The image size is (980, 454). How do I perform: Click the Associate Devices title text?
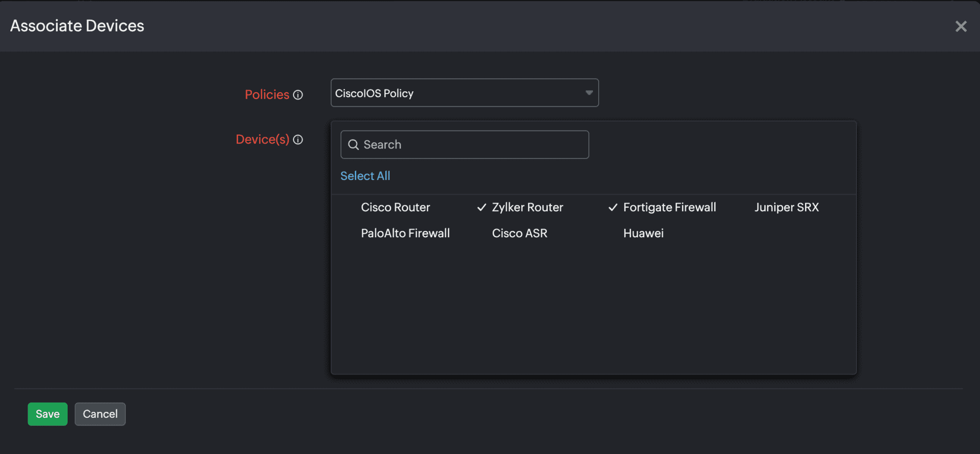[x=77, y=26]
